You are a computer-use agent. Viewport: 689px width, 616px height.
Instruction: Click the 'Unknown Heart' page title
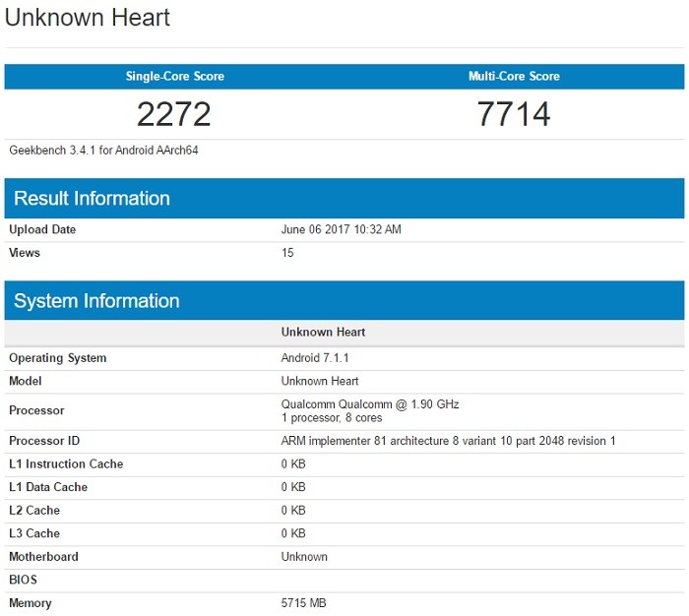tap(87, 18)
